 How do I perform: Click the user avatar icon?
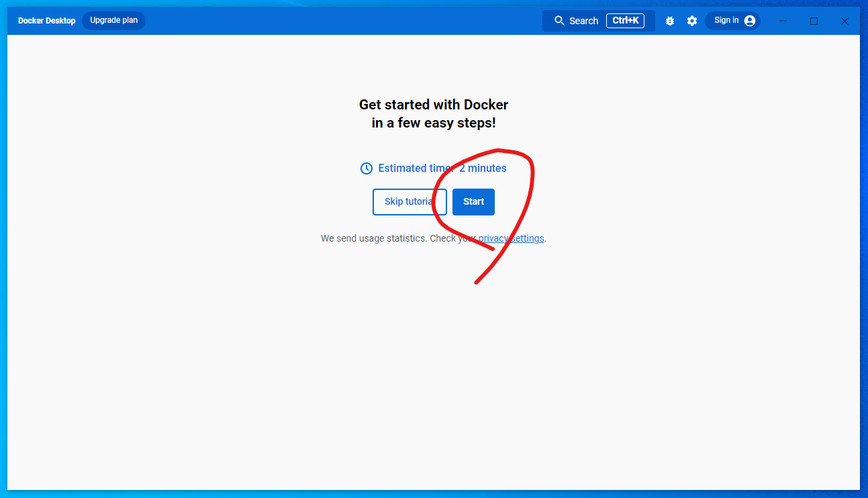[x=750, y=21]
